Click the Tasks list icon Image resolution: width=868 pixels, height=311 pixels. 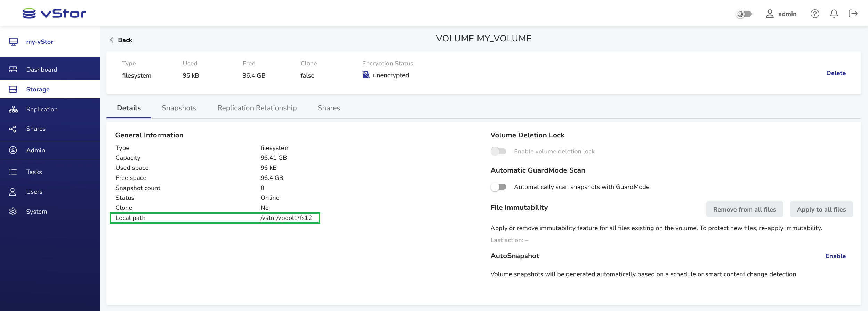(13, 172)
